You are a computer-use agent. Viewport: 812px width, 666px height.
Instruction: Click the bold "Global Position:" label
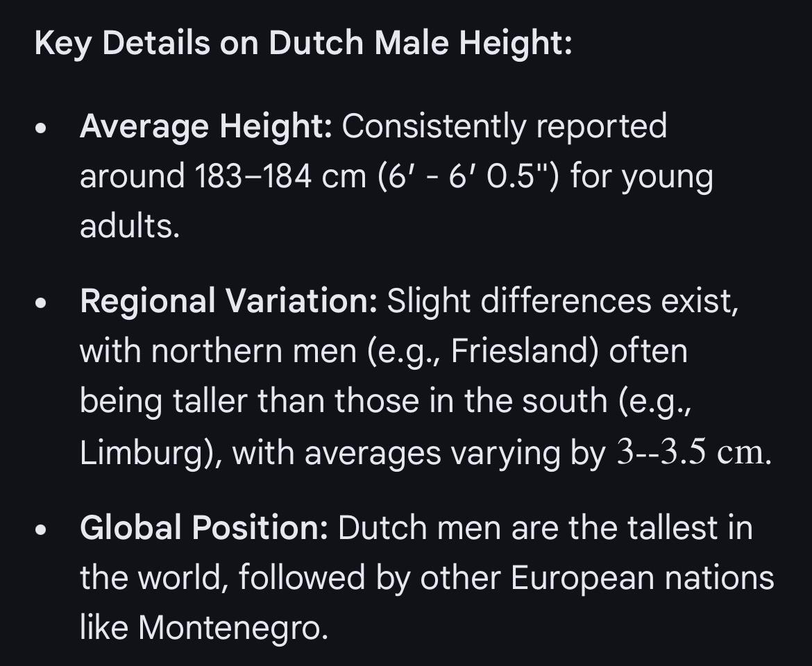tap(203, 528)
